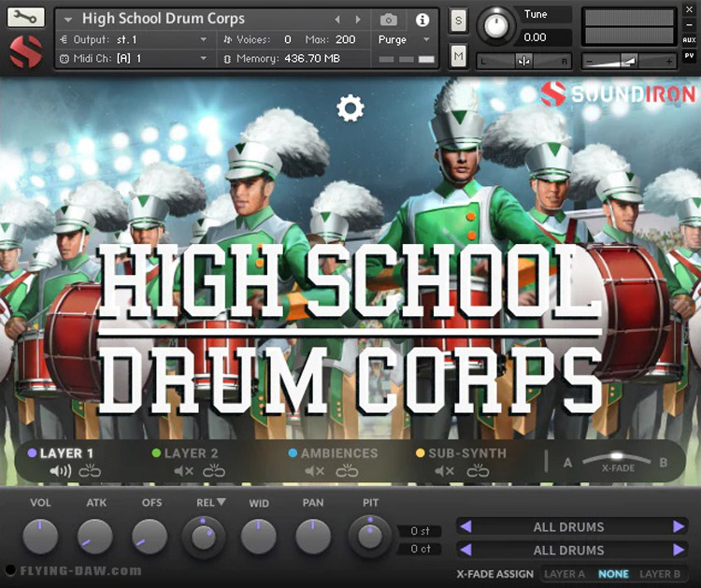The height and width of the screenshot is (588, 701).
Task: Assign X-Fade to LAYER A
Action: click(565, 574)
